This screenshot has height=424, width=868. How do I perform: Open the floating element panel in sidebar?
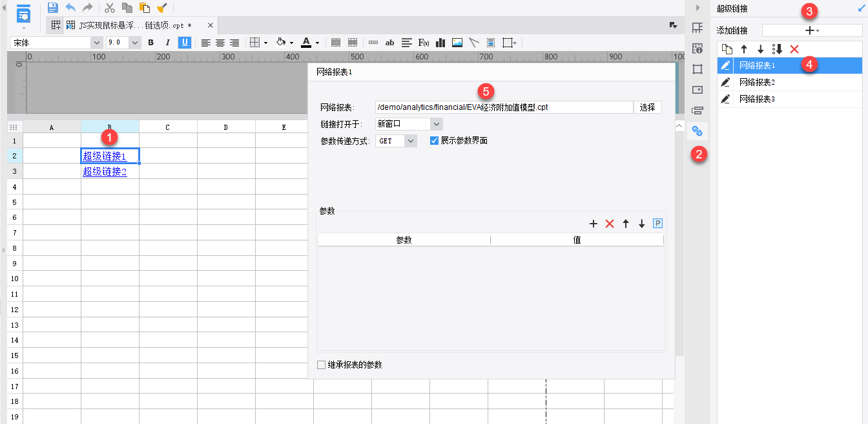tap(697, 69)
